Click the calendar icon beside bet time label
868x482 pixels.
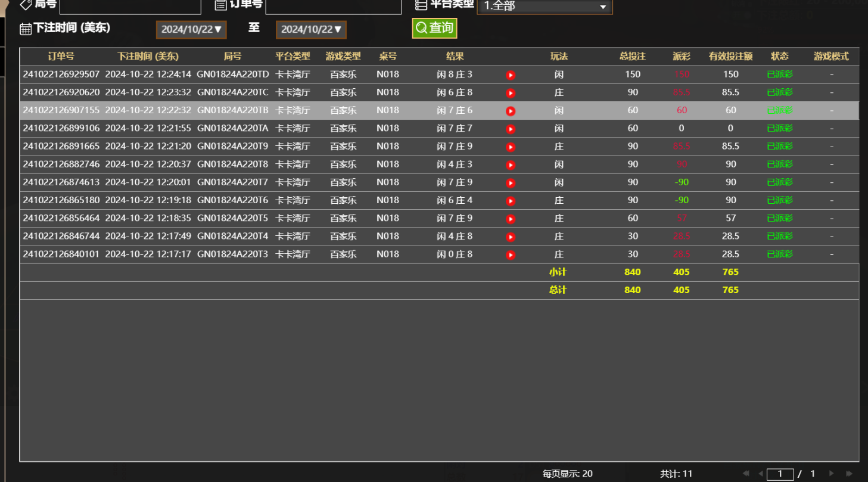pyautogui.click(x=26, y=29)
